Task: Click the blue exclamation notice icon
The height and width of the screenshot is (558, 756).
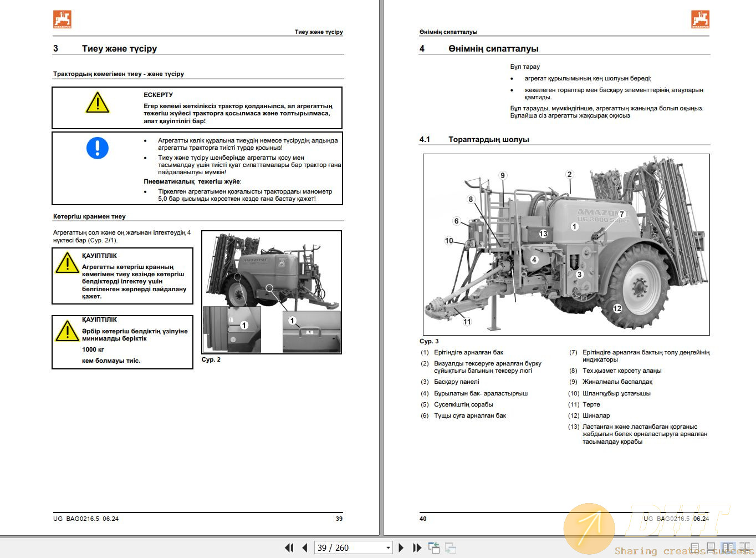Action: [x=98, y=148]
